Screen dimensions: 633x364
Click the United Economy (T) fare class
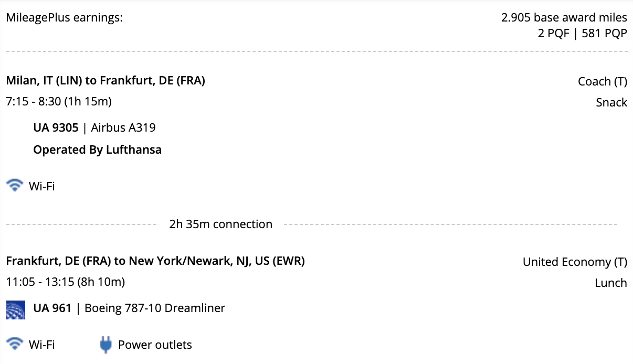click(x=575, y=262)
